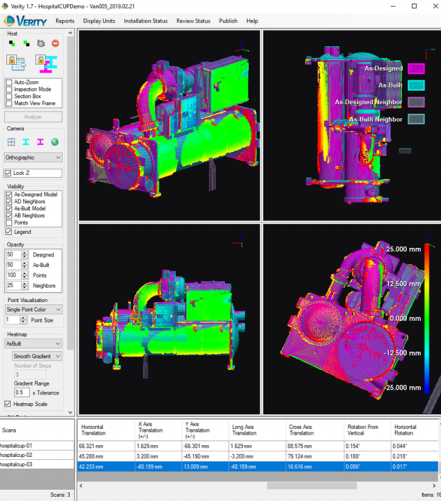
Task: Click the magenta I-beam camera icon
Action: [x=40, y=142]
